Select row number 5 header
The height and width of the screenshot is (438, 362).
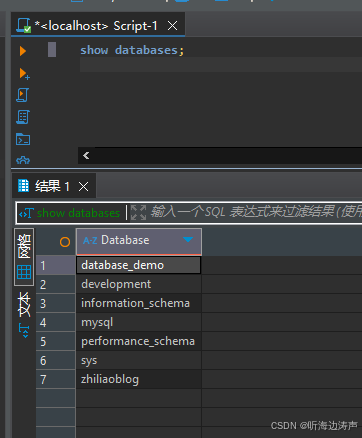(x=56, y=341)
